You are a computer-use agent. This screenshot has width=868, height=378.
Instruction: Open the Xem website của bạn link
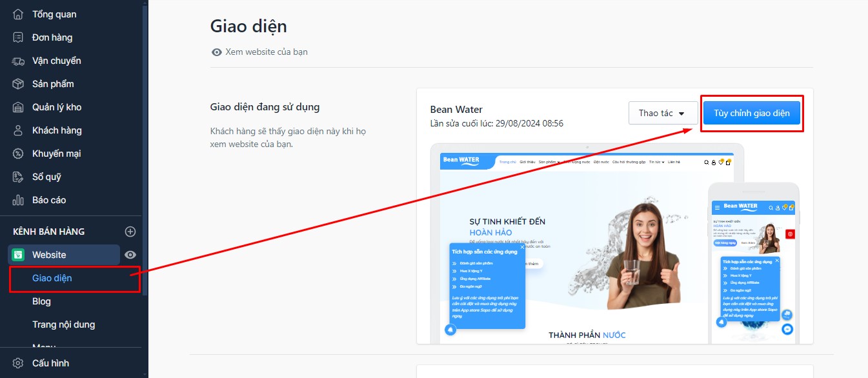tap(259, 52)
